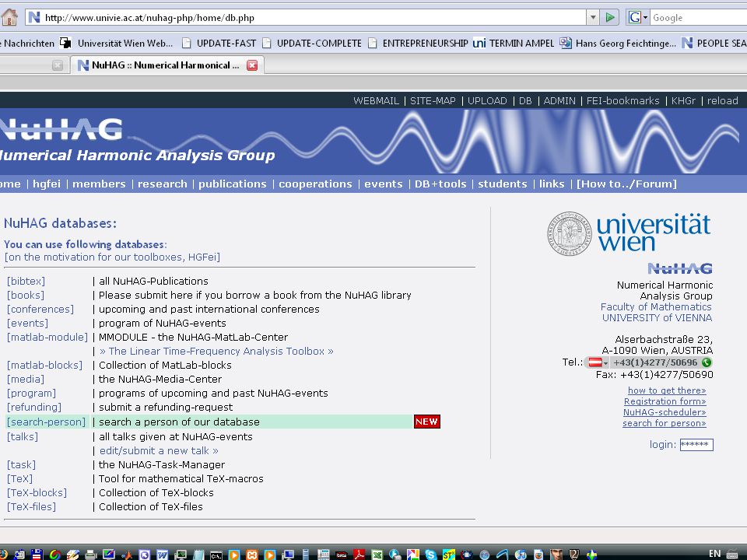Click KHGr in top bar

pyautogui.click(x=683, y=101)
